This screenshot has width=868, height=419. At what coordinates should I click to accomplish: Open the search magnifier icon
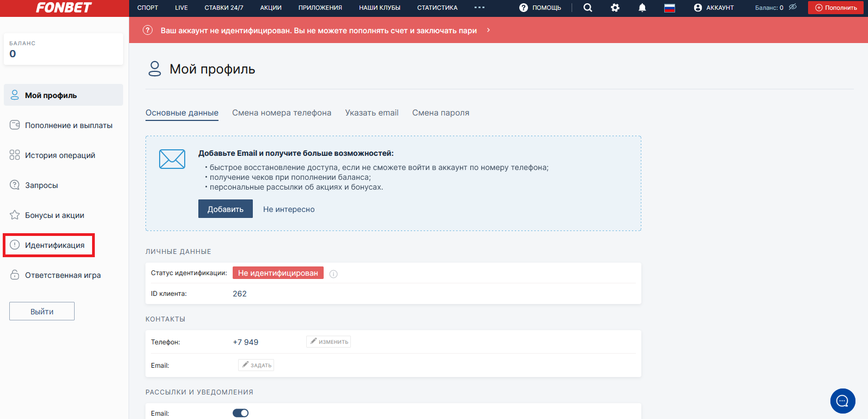pyautogui.click(x=587, y=8)
